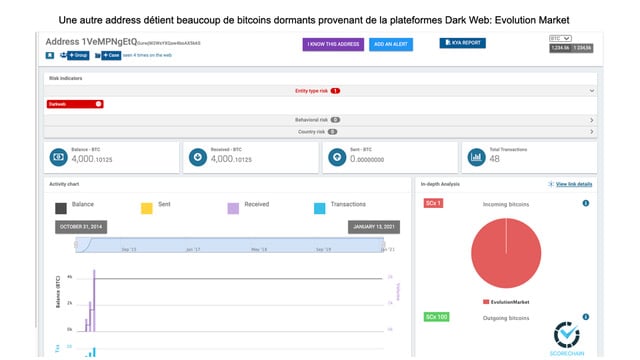Image resolution: width=640 pixels, height=360 pixels.
Task: Click the I KNOW THIS ADDRESS button
Action: point(333,44)
